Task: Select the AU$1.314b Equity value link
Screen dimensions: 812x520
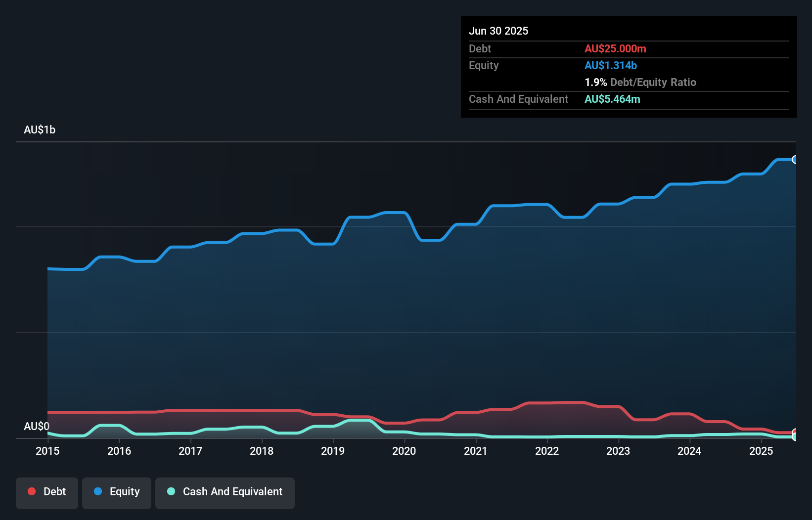Action: pos(610,65)
